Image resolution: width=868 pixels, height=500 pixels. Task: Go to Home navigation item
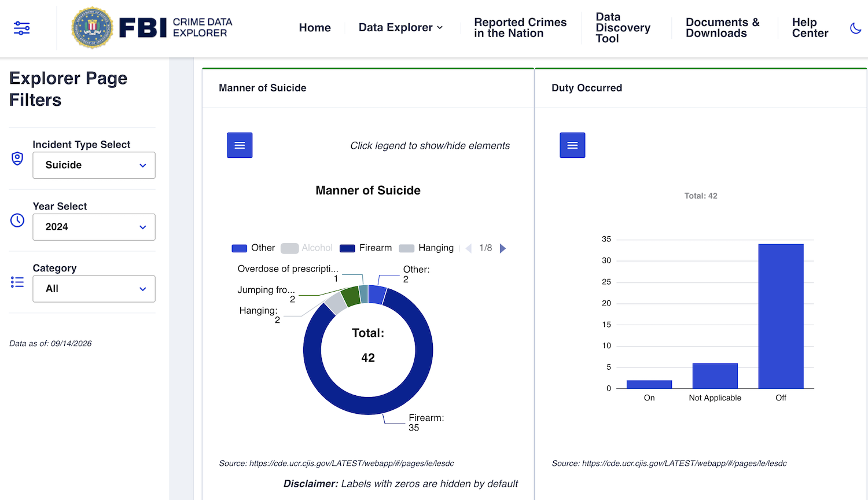315,28
